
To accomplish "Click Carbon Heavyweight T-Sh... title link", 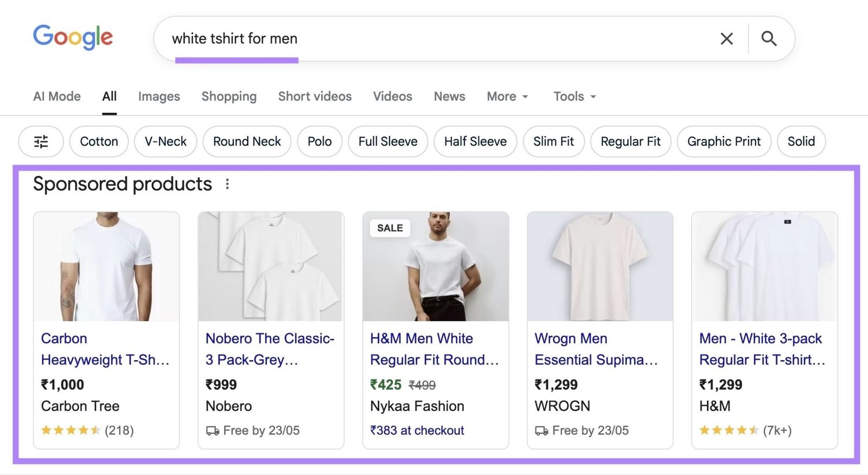I will point(105,349).
